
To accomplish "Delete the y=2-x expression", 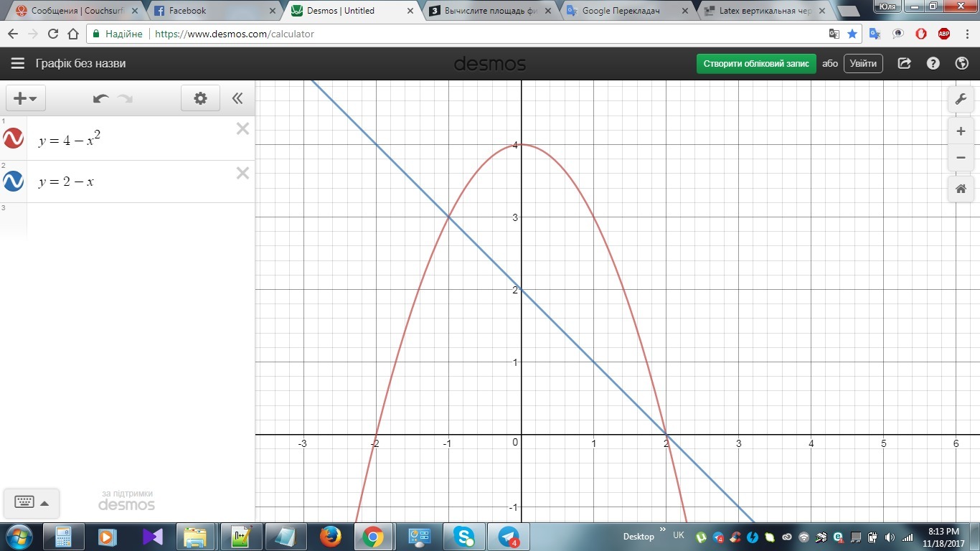I will point(242,172).
